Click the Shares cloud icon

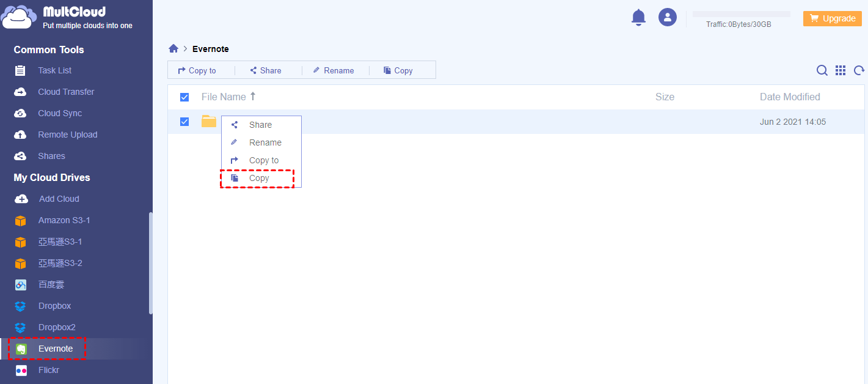[x=20, y=156]
